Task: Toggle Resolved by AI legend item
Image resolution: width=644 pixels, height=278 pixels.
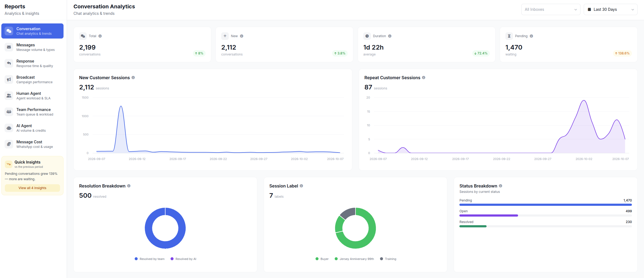Action: click(184, 259)
